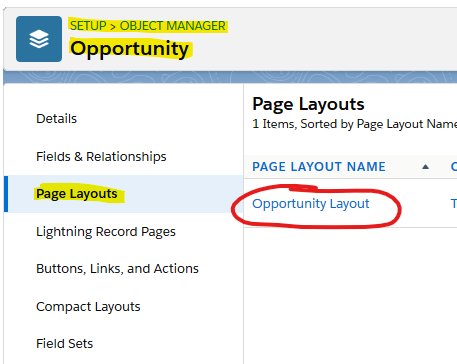Select Compact Layouts in the sidebar
This screenshot has height=364, width=457.
pos(88,306)
